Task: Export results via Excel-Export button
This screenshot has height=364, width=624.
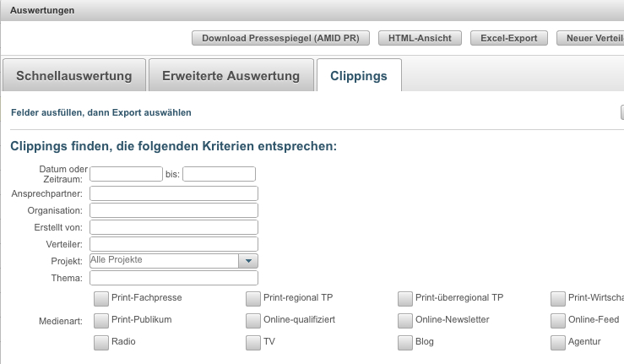Action: pos(509,38)
